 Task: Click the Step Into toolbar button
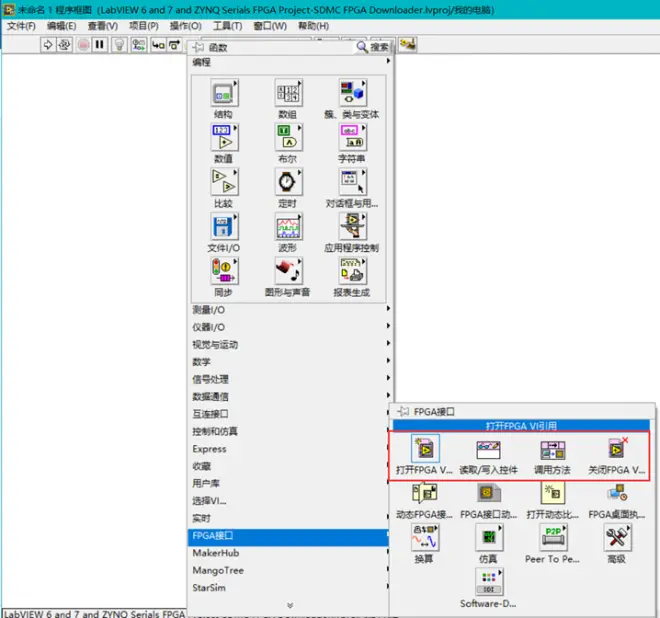tap(158, 45)
